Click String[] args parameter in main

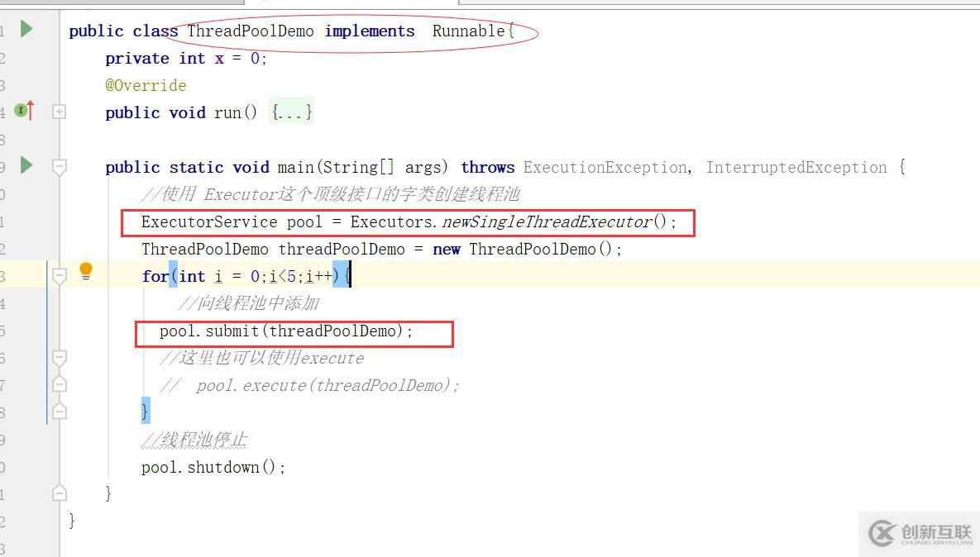(x=382, y=168)
